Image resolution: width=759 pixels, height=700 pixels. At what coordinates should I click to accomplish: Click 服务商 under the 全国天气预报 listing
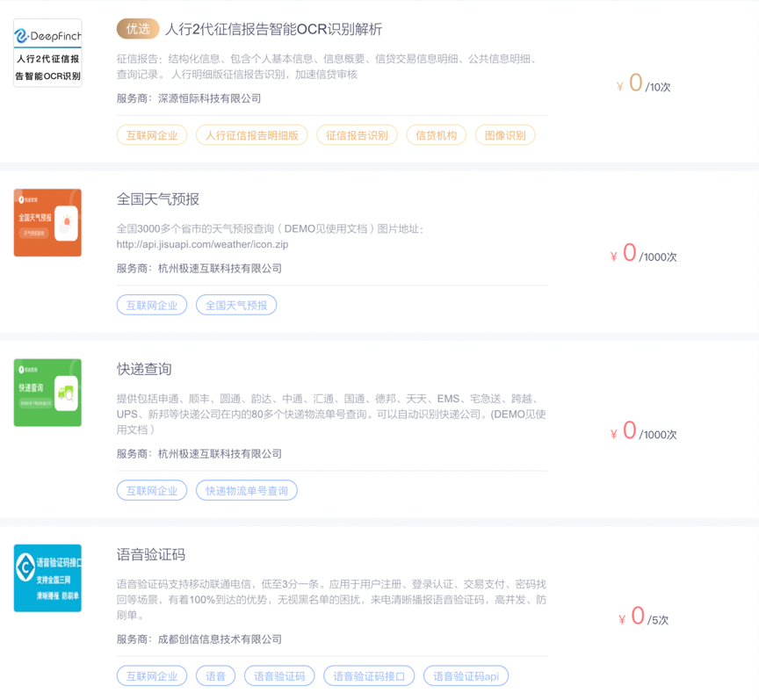(x=199, y=269)
